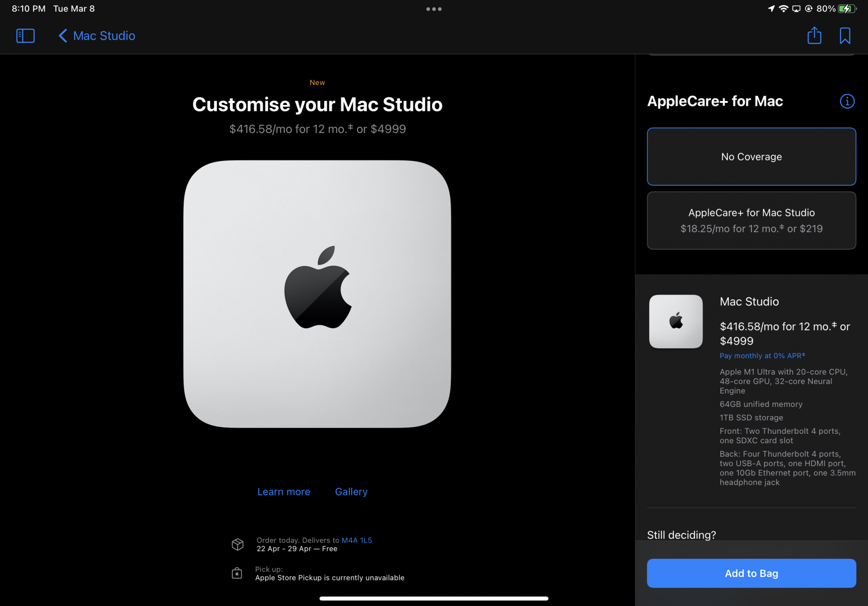
Task: Tap the home indicator bar
Action: point(434,598)
